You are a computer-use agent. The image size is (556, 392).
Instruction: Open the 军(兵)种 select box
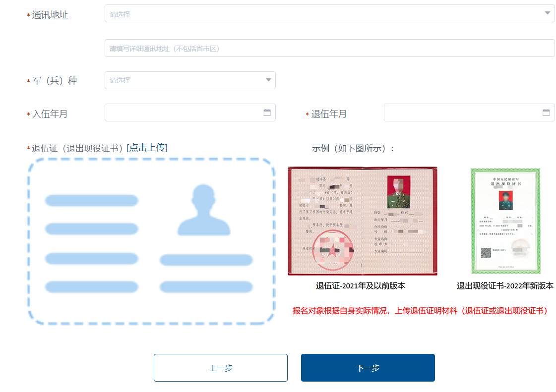pyautogui.click(x=184, y=80)
